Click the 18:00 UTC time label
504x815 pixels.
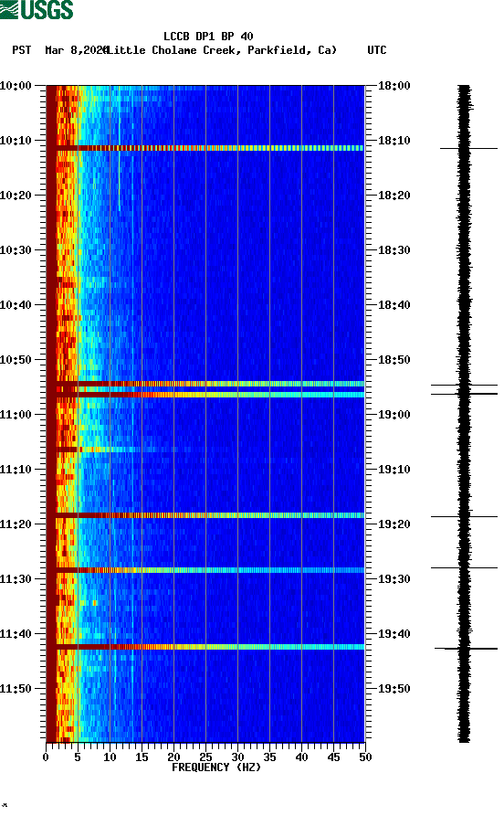[x=394, y=86]
